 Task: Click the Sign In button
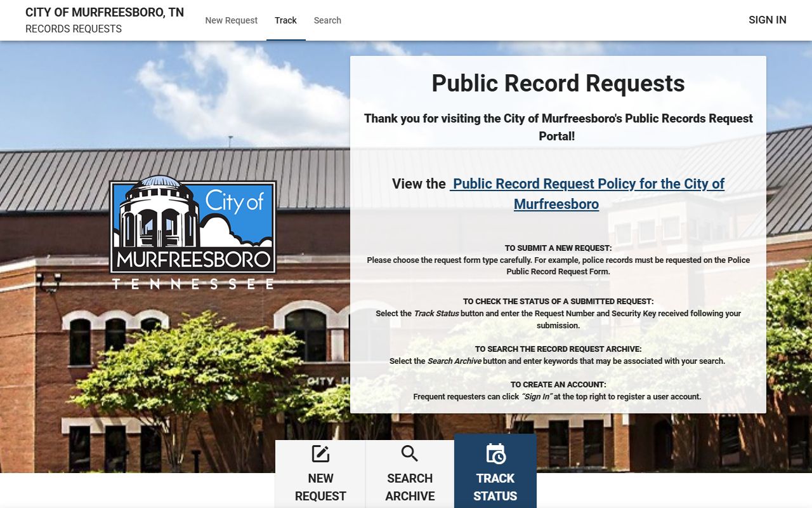[767, 20]
